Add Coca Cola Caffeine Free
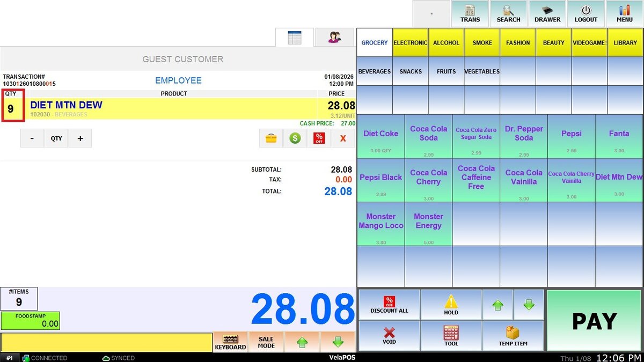 click(476, 180)
